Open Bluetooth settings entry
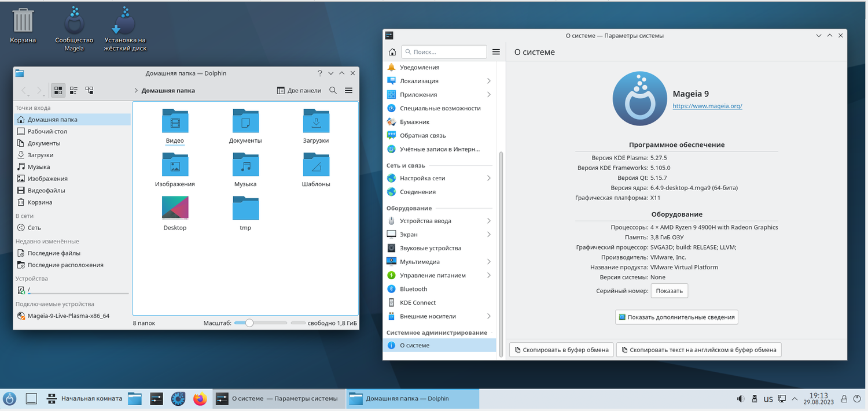 click(x=439, y=289)
